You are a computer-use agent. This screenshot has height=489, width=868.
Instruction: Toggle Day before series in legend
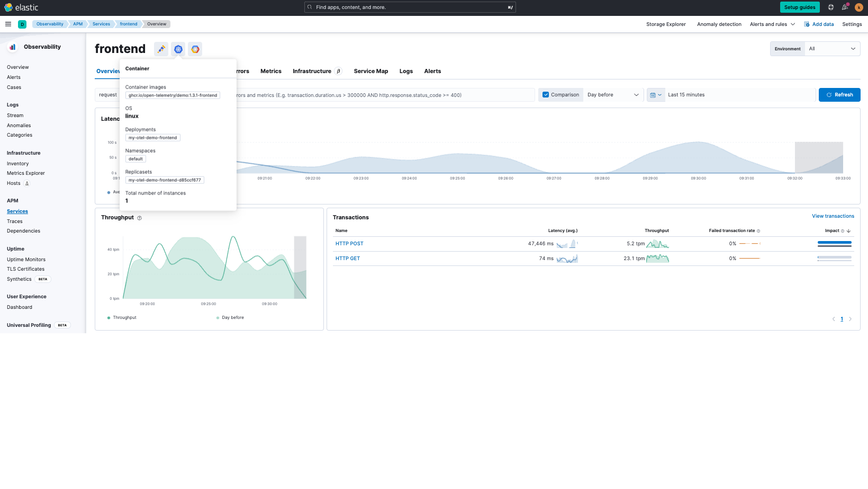(x=230, y=318)
